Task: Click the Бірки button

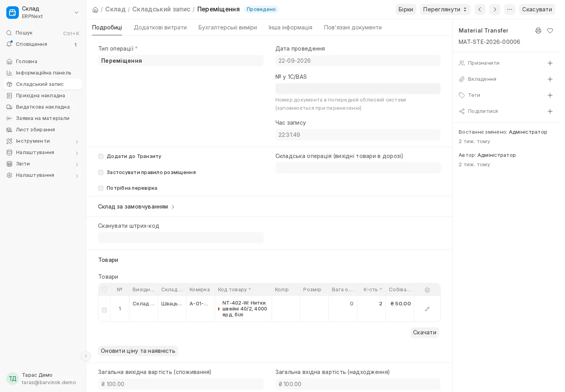Action: (406, 9)
